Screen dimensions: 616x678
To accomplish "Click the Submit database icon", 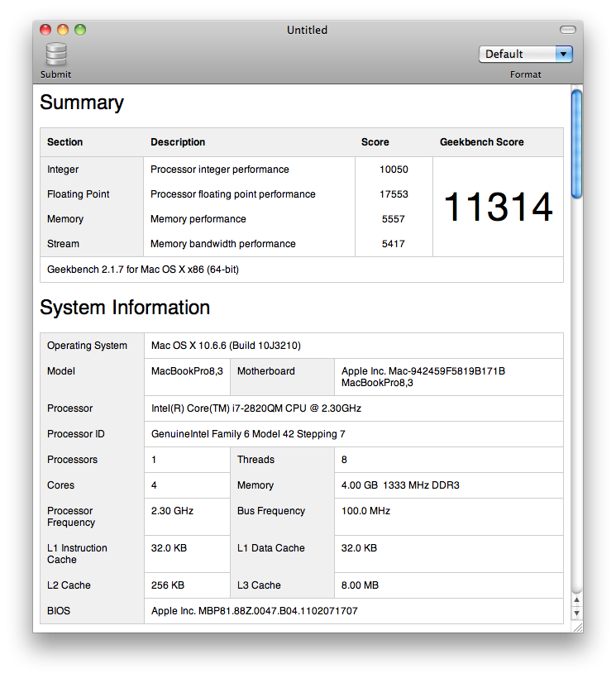I will pos(56,54).
